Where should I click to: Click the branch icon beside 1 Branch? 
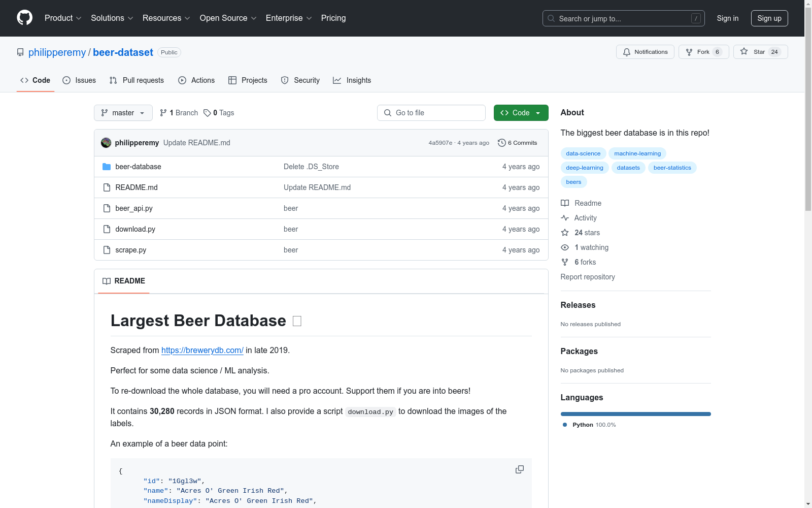click(x=163, y=113)
